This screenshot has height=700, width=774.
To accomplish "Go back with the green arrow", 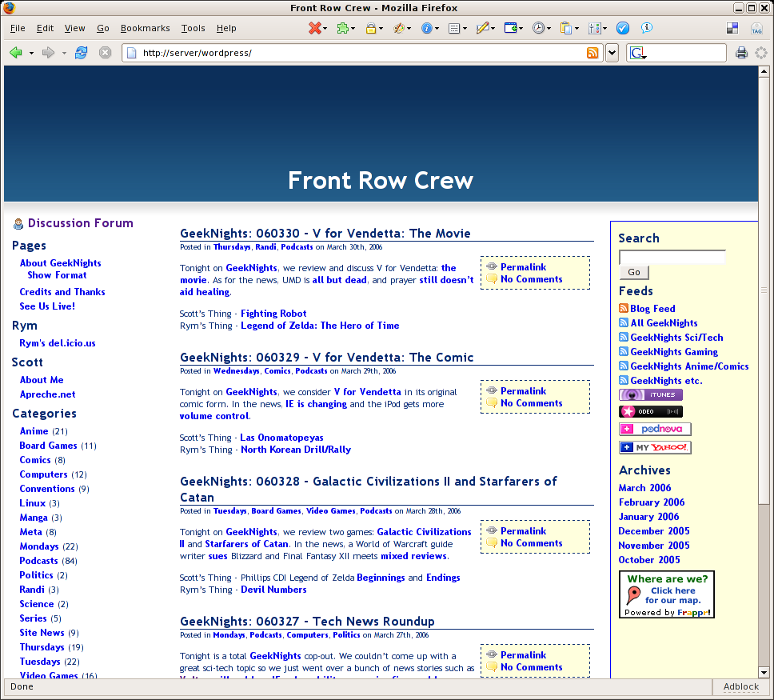I will pos(16,52).
